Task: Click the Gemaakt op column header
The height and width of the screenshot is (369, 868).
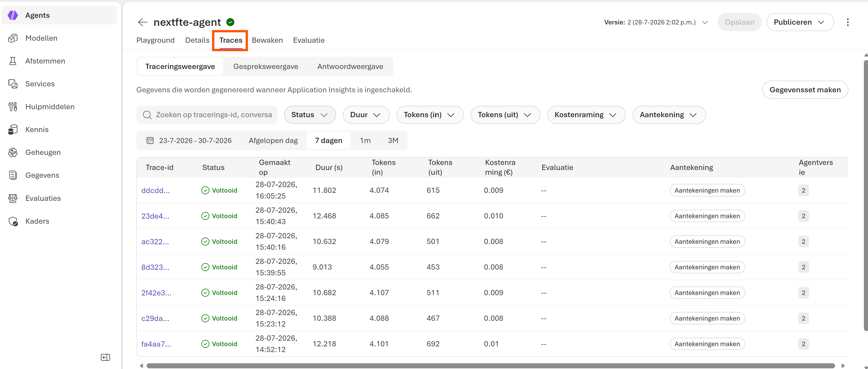Action: [274, 167]
